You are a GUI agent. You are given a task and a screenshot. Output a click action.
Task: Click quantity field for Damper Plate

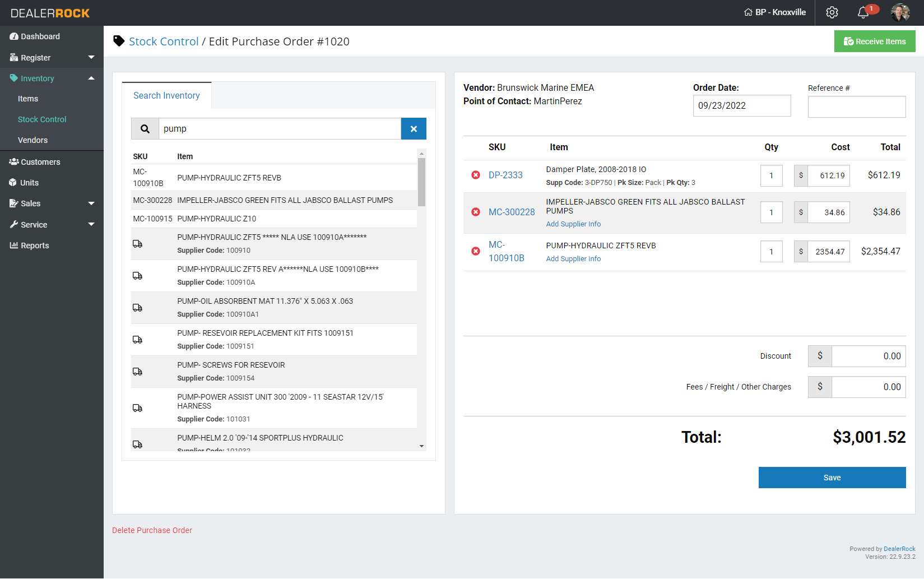coord(772,175)
